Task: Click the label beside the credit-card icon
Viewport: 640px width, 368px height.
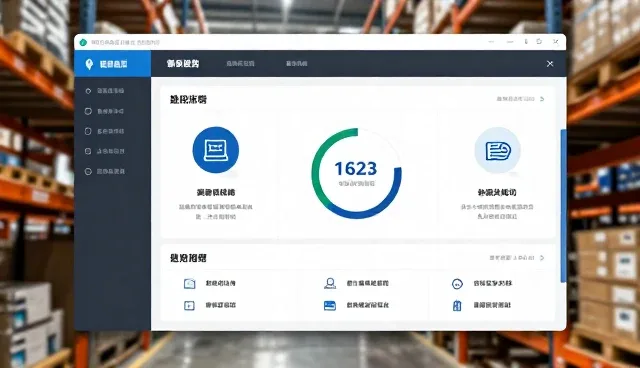Action: (x=367, y=305)
